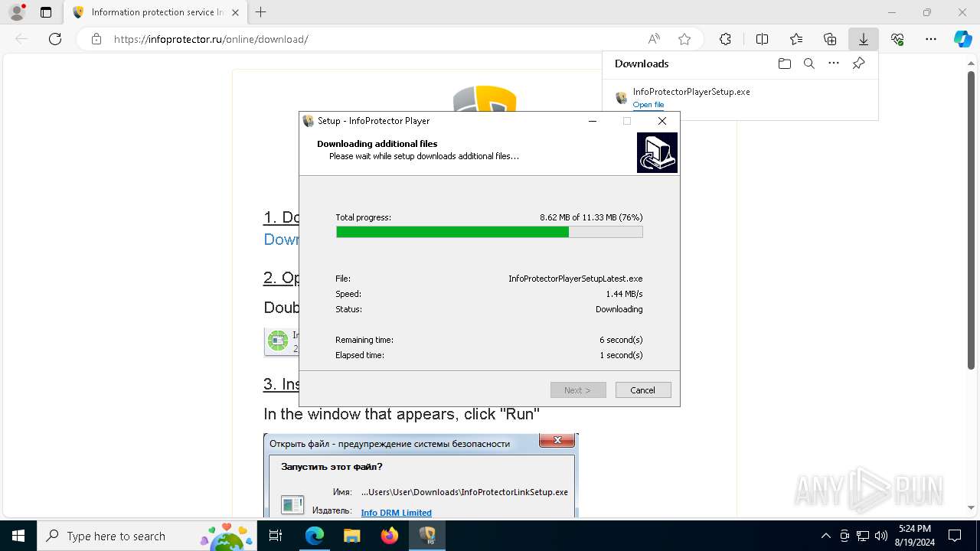Open more options in Downloads panel
The height and width of the screenshot is (551, 980).
(x=834, y=64)
